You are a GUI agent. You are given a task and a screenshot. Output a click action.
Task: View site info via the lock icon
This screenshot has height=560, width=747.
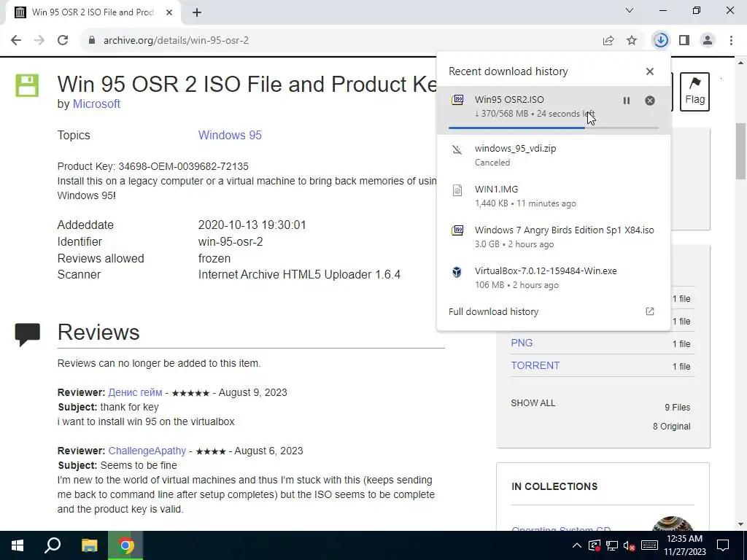pyautogui.click(x=92, y=41)
